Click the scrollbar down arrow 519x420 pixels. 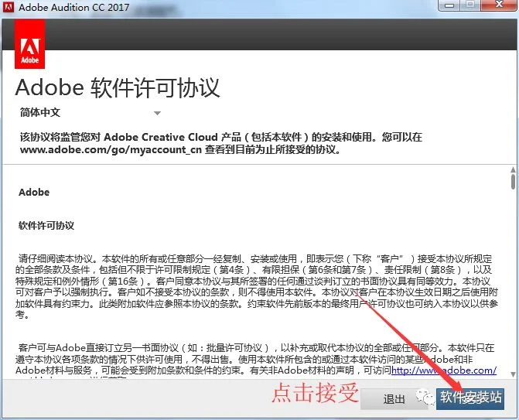(513, 374)
